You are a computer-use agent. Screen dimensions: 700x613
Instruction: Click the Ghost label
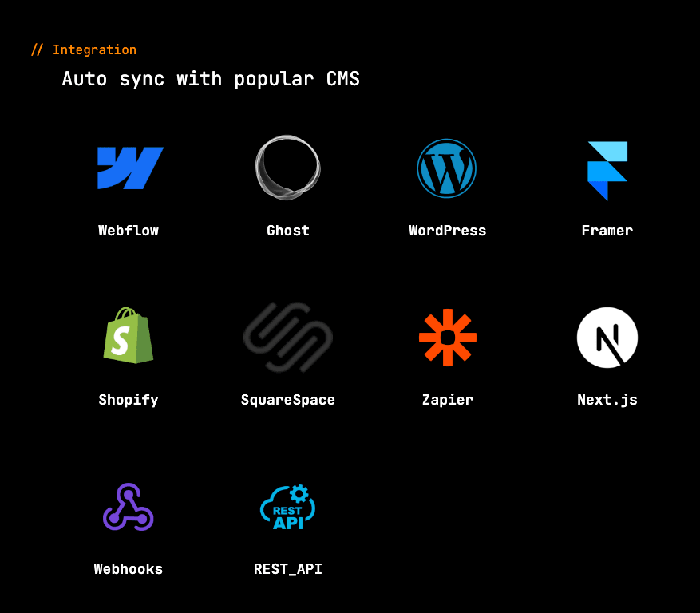(288, 231)
